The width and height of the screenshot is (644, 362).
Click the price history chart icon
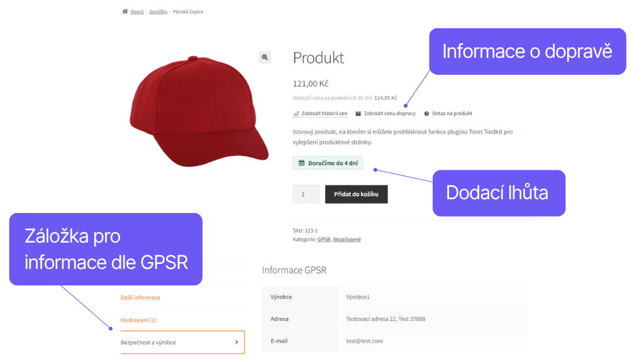(x=296, y=114)
